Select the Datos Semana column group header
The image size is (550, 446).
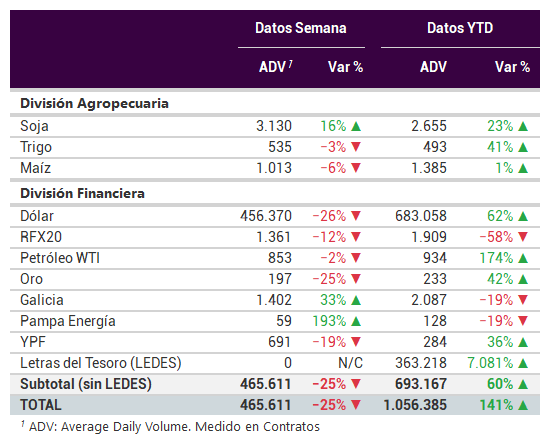click(301, 28)
